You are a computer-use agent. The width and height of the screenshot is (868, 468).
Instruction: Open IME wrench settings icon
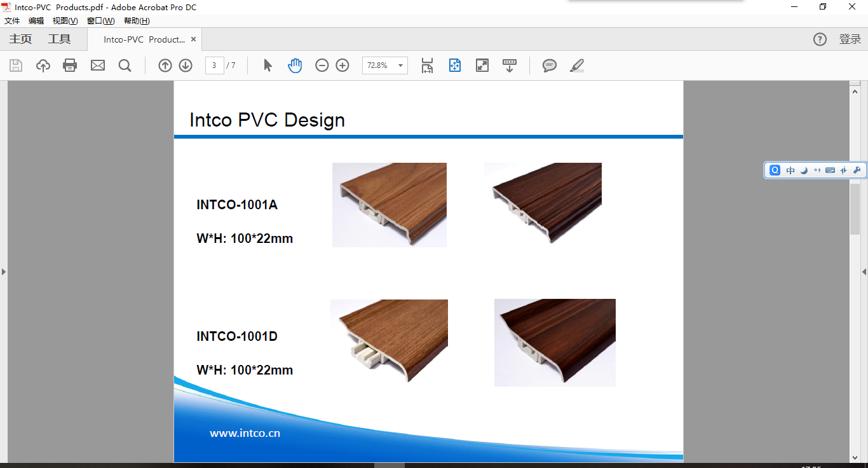[857, 170]
